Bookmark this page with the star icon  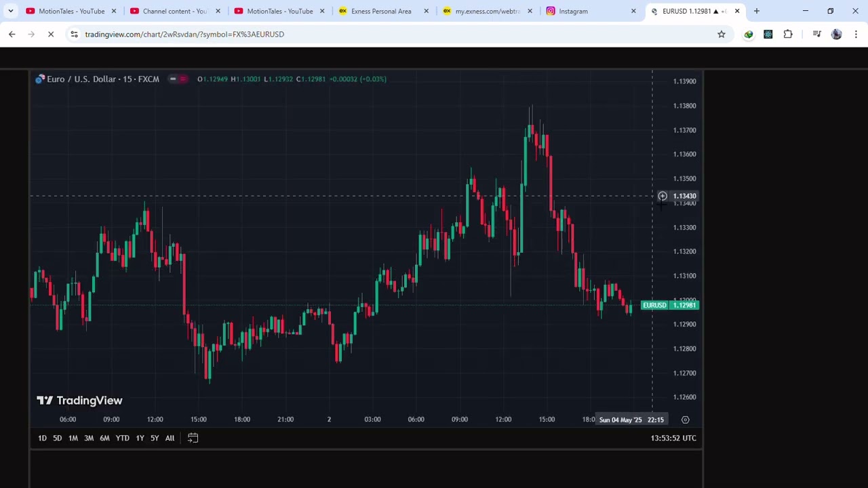(722, 34)
